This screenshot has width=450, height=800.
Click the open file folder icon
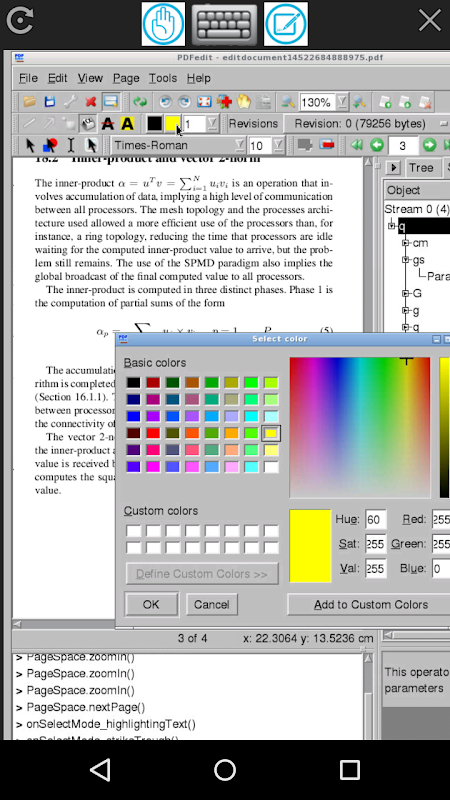[29, 102]
